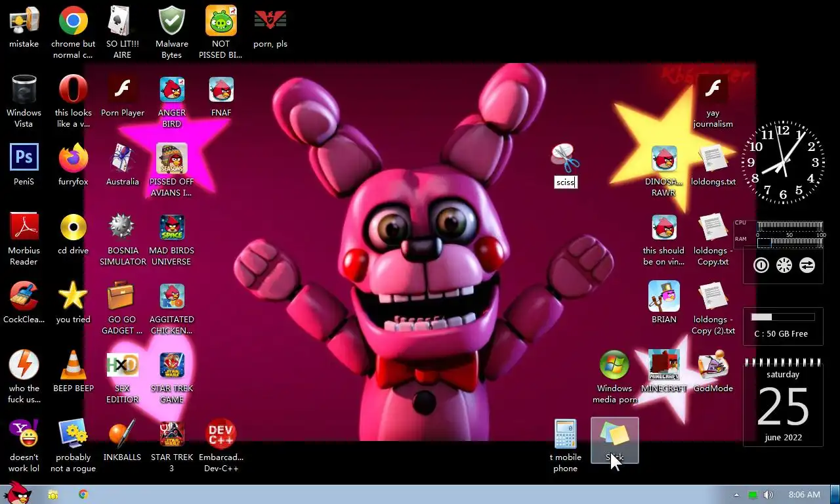This screenshot has width=840, height=504.
Task: Click the calendar gadget showing 25
Action: (x=783, y=402)
